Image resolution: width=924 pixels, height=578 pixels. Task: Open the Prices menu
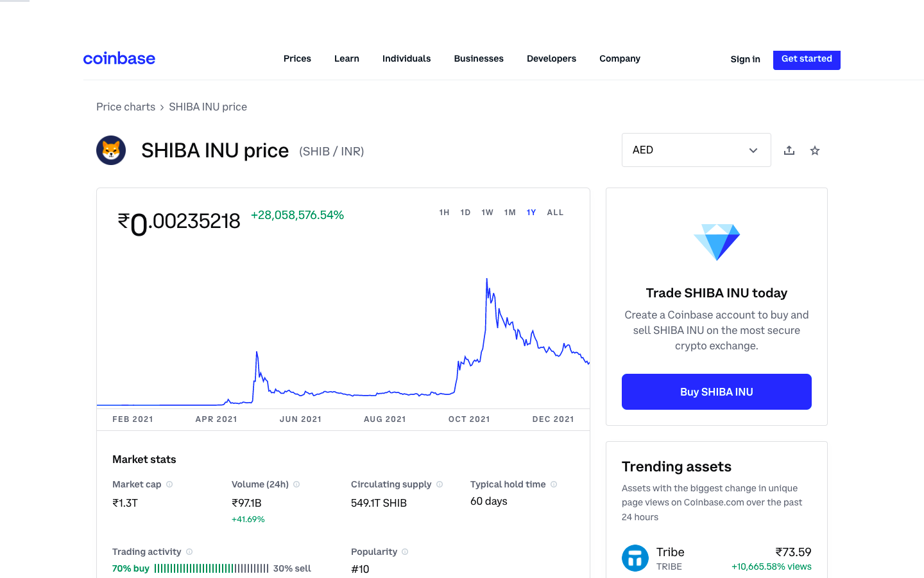tap(297, 58)
